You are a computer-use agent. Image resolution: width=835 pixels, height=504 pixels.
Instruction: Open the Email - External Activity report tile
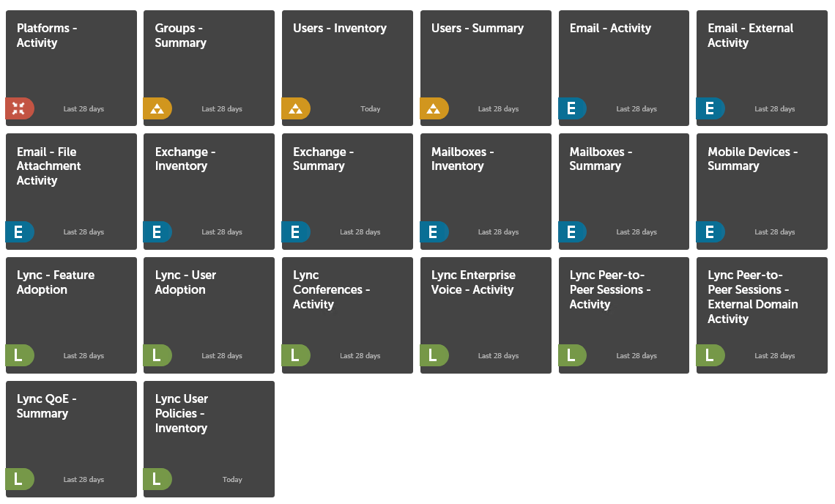point(762,68)
